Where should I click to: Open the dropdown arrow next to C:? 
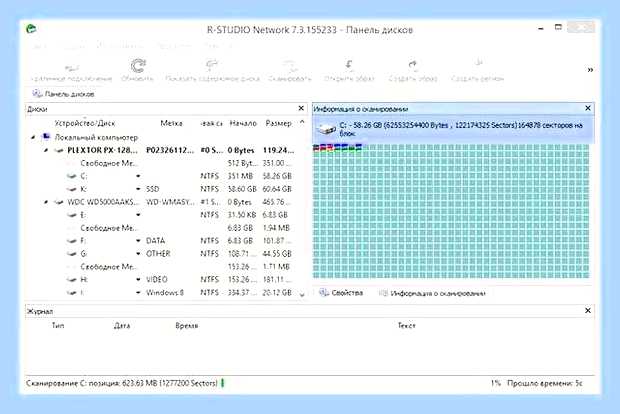(x=138, y=176)
